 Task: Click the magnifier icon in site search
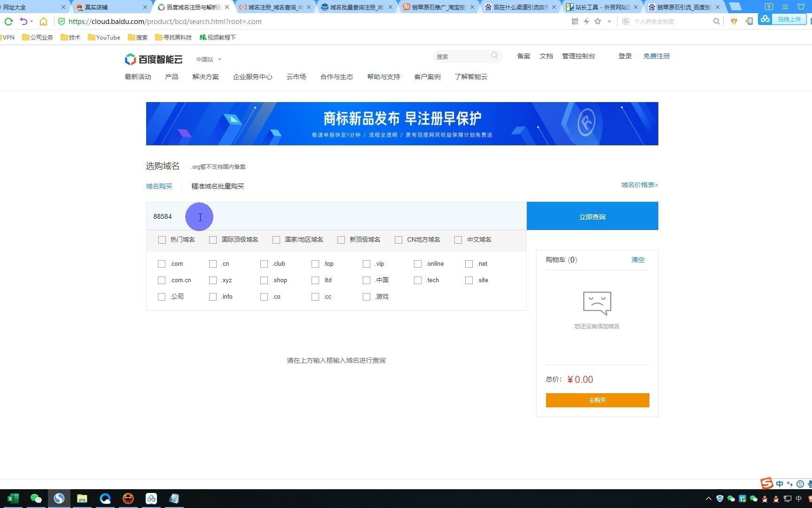click(494, 56)
